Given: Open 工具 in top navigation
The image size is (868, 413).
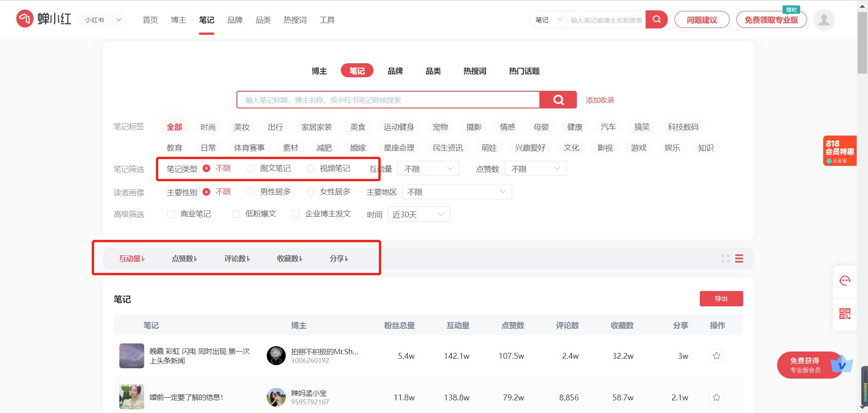Looking at the screenshot, I should [x=327, y=20].
